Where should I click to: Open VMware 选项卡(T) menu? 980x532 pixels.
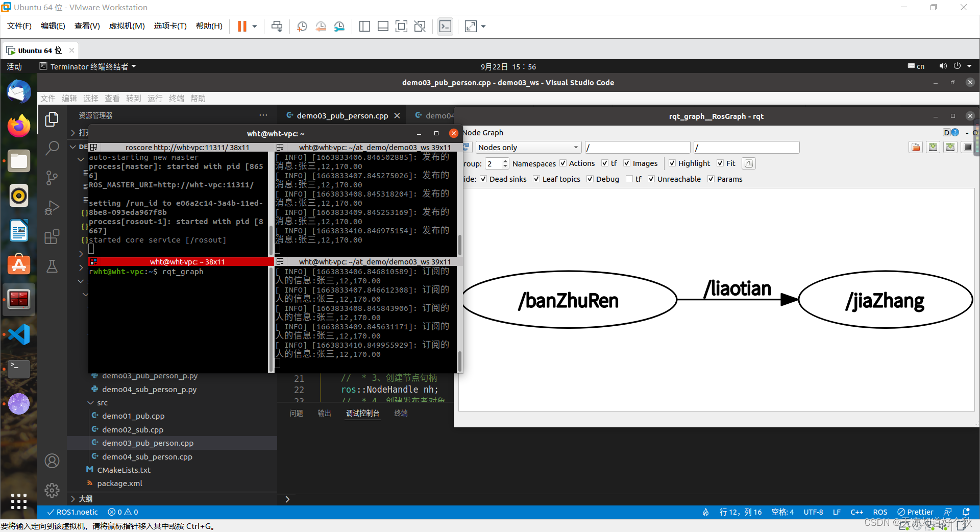point(170,26)
